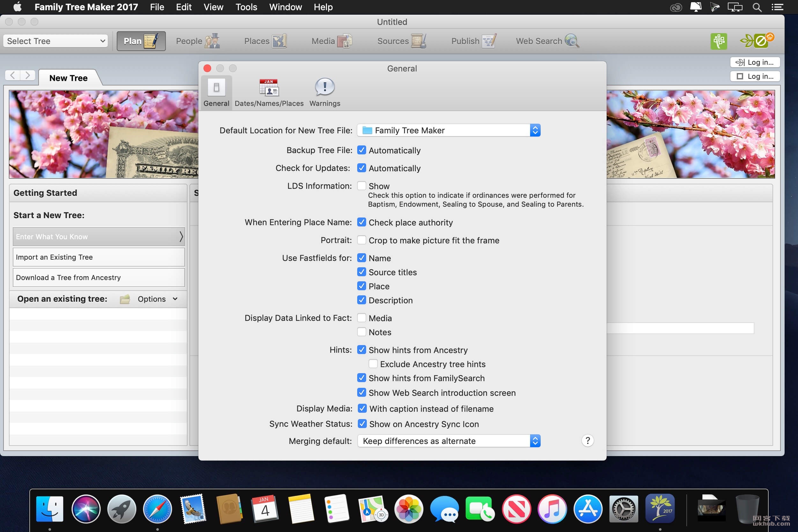Expand Enter What You Know section
Viewport: 798px width, 532px height.
[x=99, y=236]
